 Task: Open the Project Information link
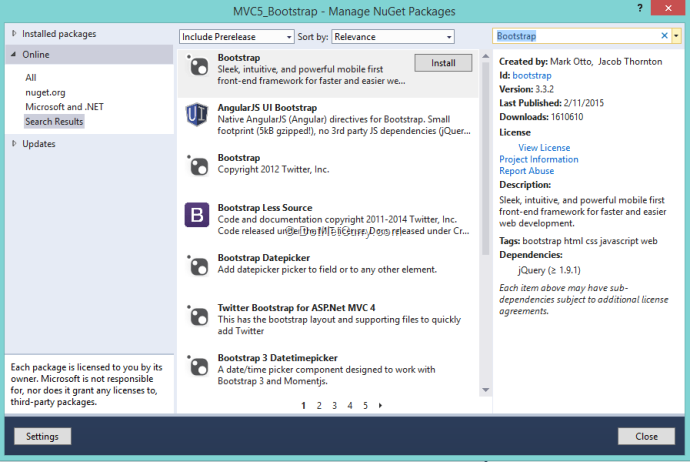point(538,159)
